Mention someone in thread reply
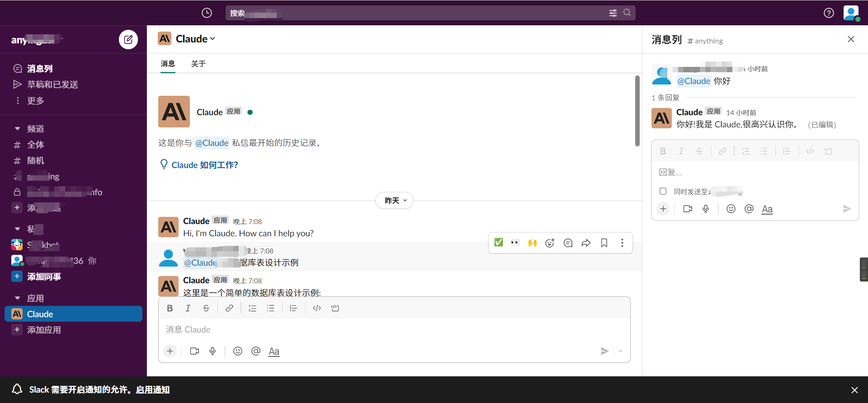 pos(749,209)
